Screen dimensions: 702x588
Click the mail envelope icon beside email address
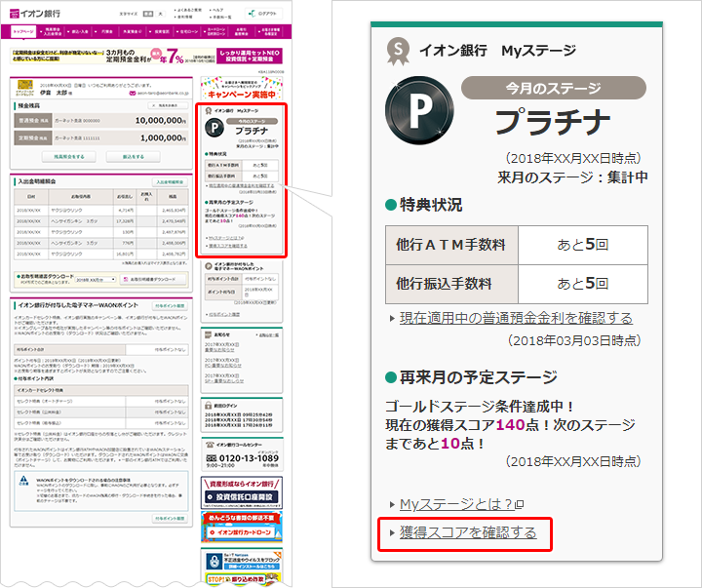(x=133, y=94)
